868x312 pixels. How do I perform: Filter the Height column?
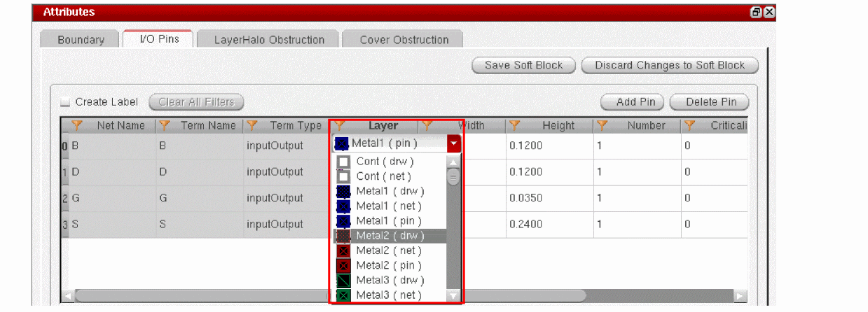(515, 126)
